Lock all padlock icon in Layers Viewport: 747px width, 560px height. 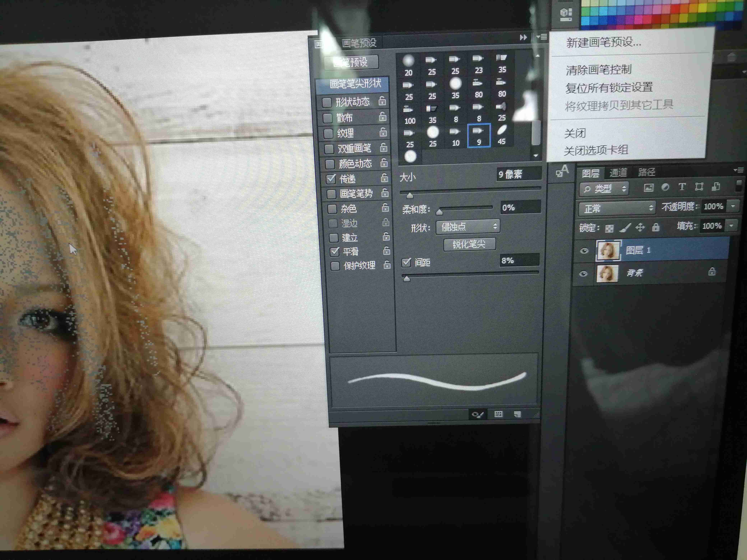pos(655,227)
